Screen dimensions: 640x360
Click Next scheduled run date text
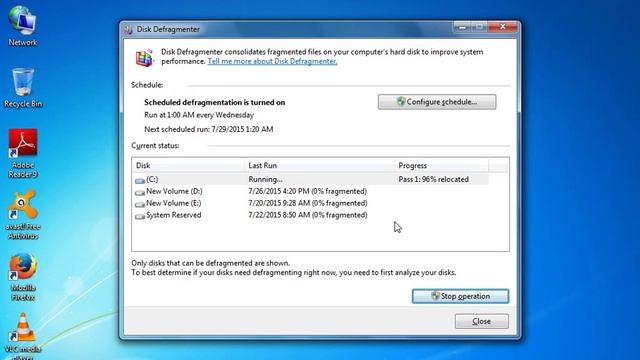(209, 129)
